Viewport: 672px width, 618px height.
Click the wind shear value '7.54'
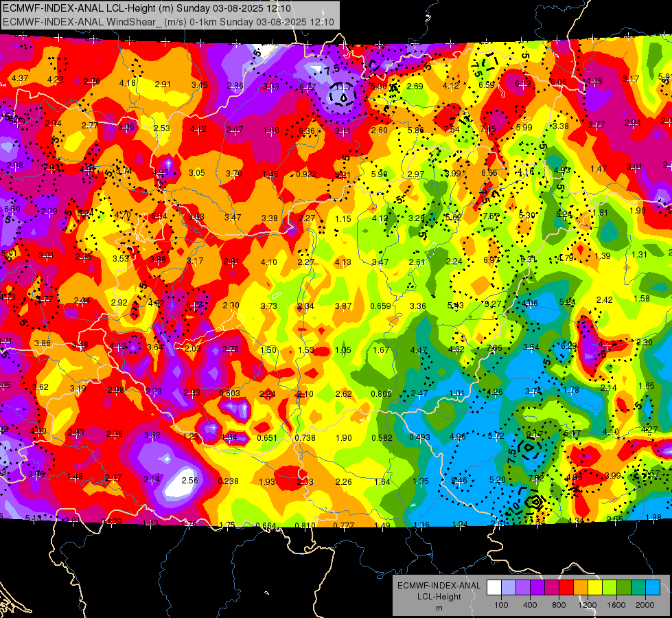point(452,129)
